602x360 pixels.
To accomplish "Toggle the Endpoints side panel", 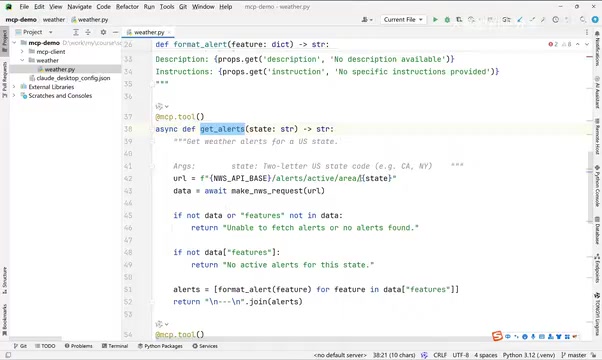I will tap(597, 268).
